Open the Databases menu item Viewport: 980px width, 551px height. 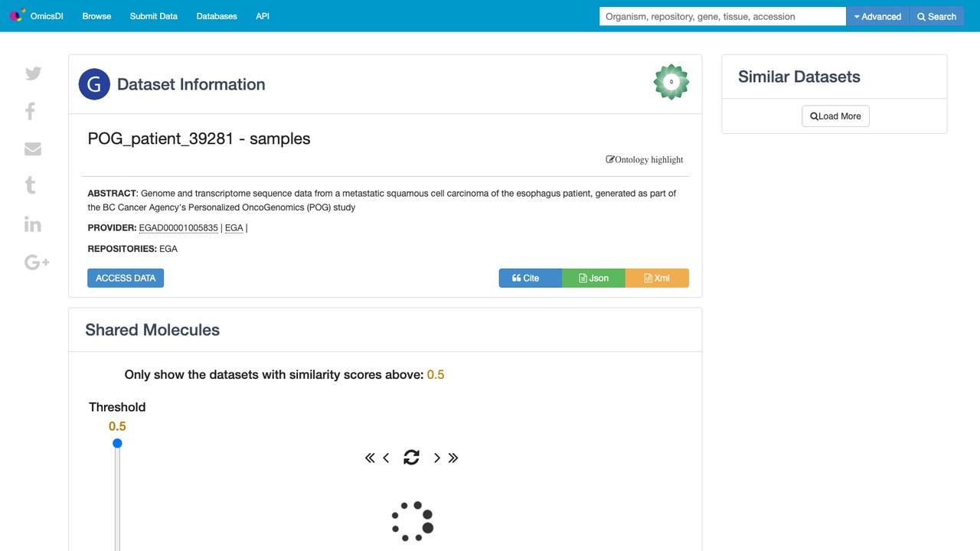click(x=217, y=16)
